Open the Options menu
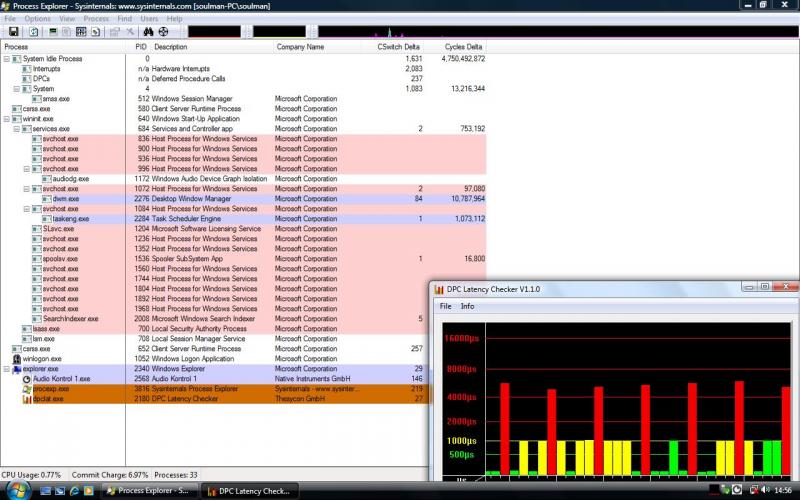 tap(37, 19)
